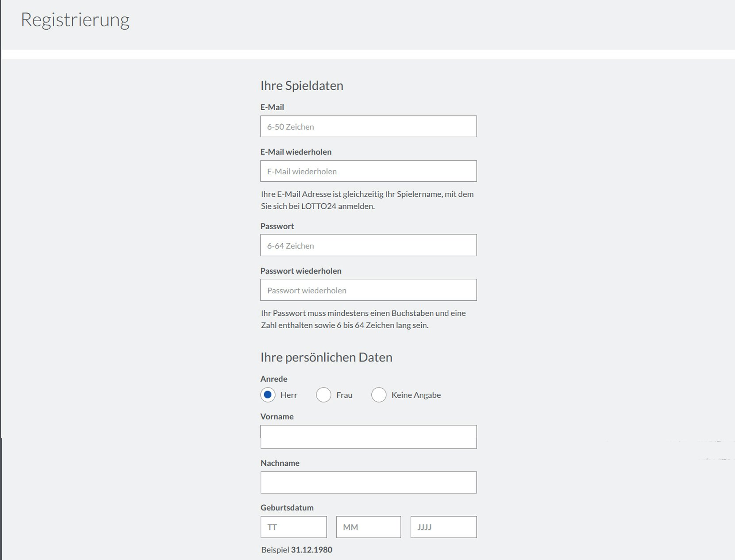Click the E-Mail input field

pos(368,127)
